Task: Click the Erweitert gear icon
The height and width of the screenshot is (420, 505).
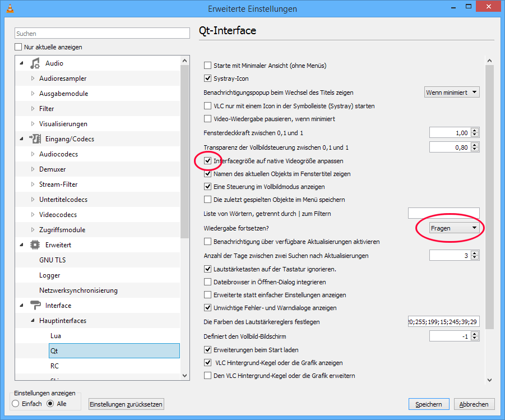Action: point(35,245)
